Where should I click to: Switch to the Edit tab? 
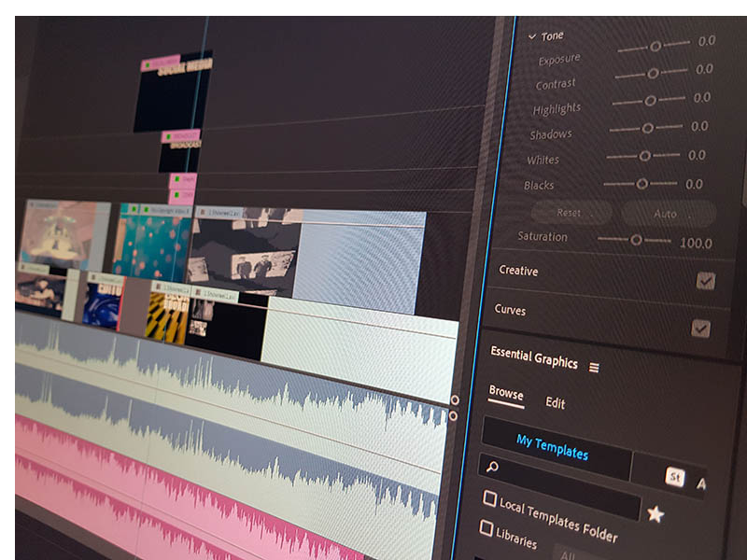pos(555,403)
